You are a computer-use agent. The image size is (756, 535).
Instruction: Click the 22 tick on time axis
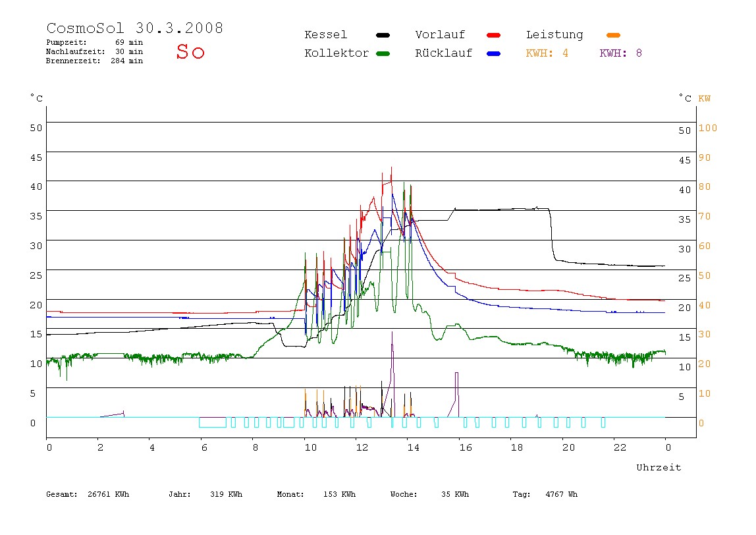(x=620, y=447)
